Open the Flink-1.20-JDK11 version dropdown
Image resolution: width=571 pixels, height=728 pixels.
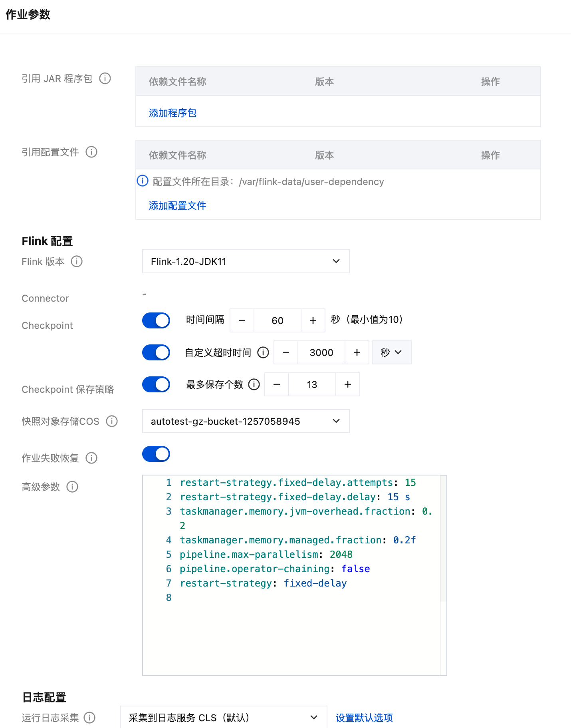[246, 261]
